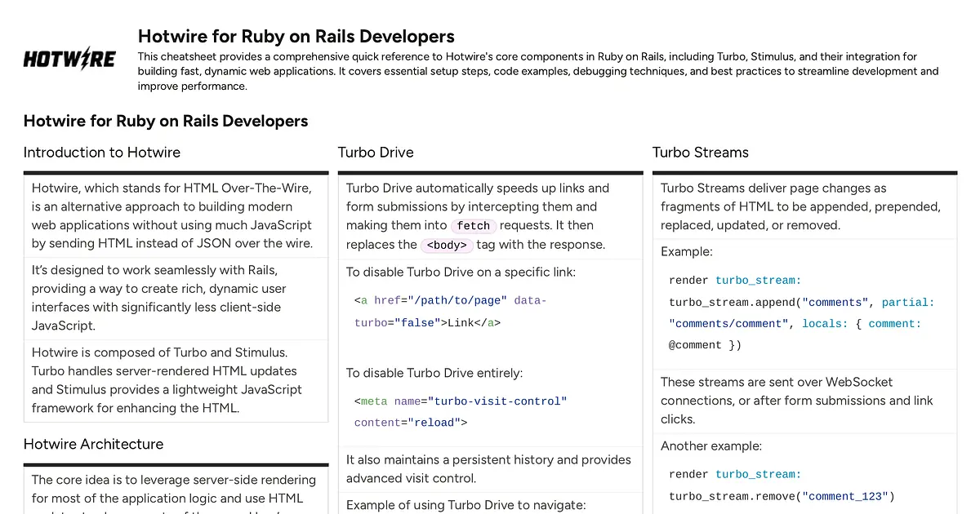The image size is (980, 514).
Task: Click the code snippet with href="/path/to/page"
Action: tap(450, 312)
